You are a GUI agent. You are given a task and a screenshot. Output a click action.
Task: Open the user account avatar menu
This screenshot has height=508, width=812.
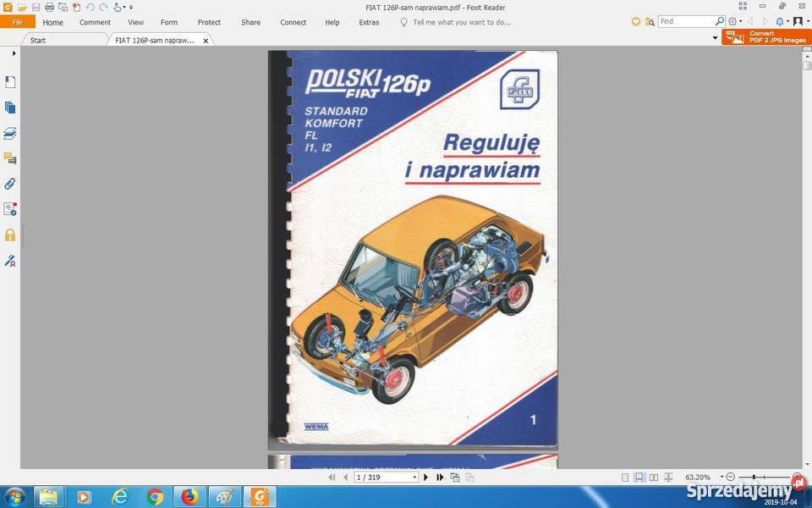tap(800, 22)
